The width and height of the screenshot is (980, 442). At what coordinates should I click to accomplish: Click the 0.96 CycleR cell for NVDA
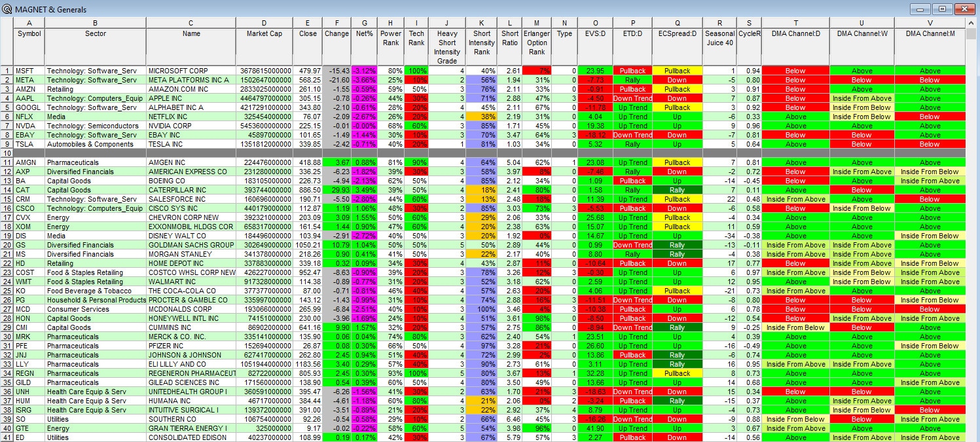click(x=749, y=125)
